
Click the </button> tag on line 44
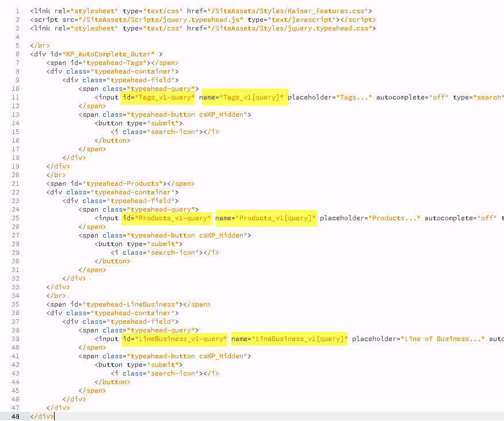(113, 382)
